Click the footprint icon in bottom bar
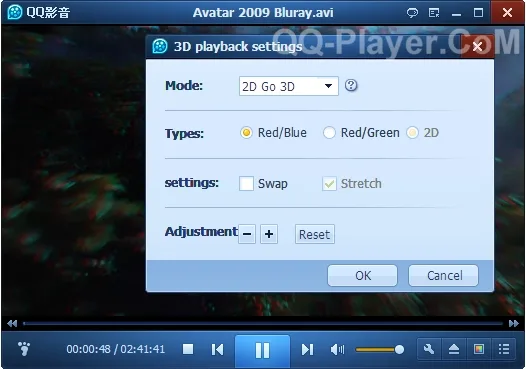This screenshot has width=526, height=369. [x=24, y=349]
